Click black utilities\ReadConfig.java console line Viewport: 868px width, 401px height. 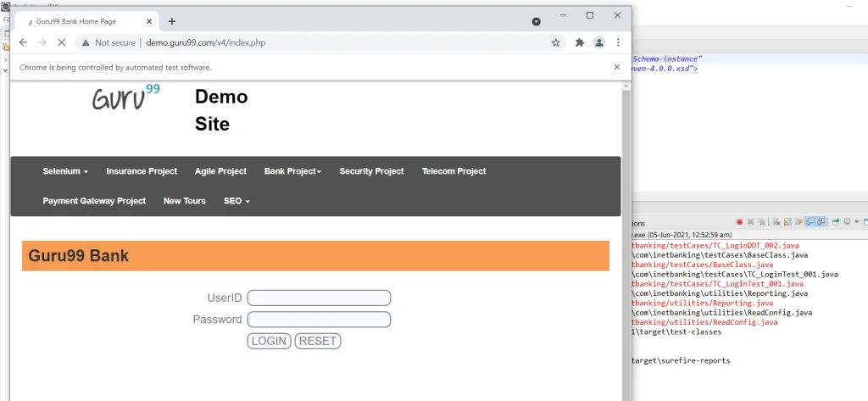tap(722, 312)
